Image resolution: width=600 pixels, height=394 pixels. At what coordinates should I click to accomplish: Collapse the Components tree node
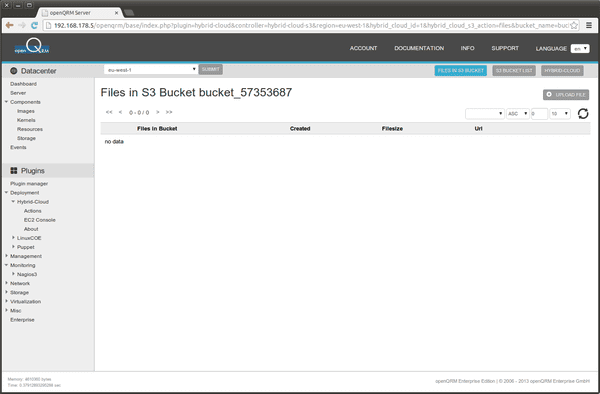click(7, 102)
